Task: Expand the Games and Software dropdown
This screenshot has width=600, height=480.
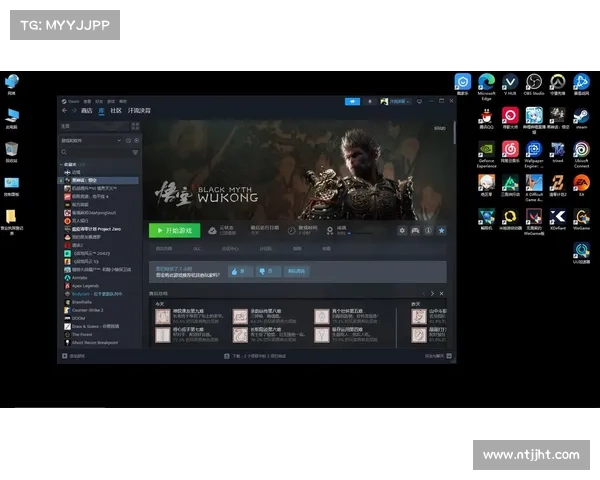Action: tap(119, 140)
